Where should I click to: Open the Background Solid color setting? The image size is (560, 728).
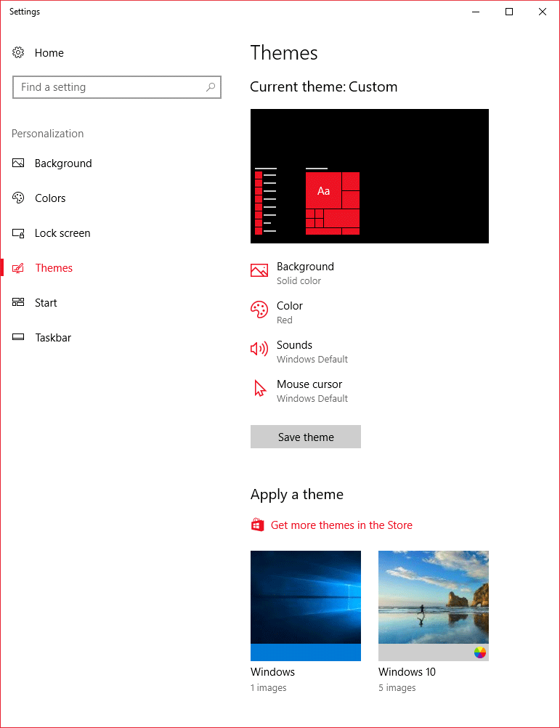305,273
